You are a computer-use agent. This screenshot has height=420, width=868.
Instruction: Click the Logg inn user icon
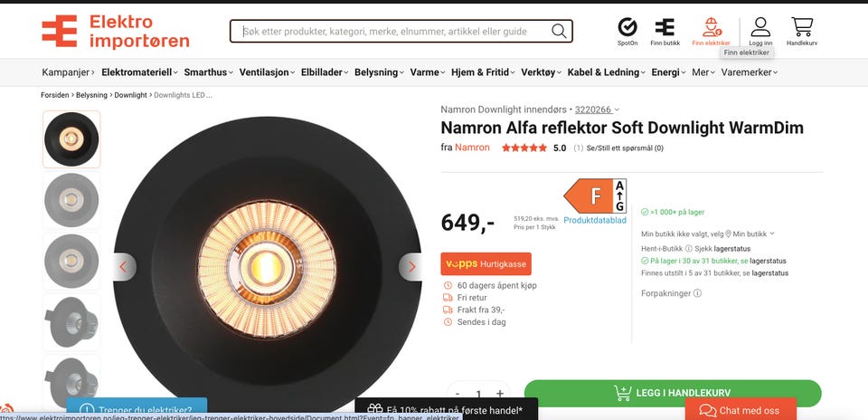760,26
